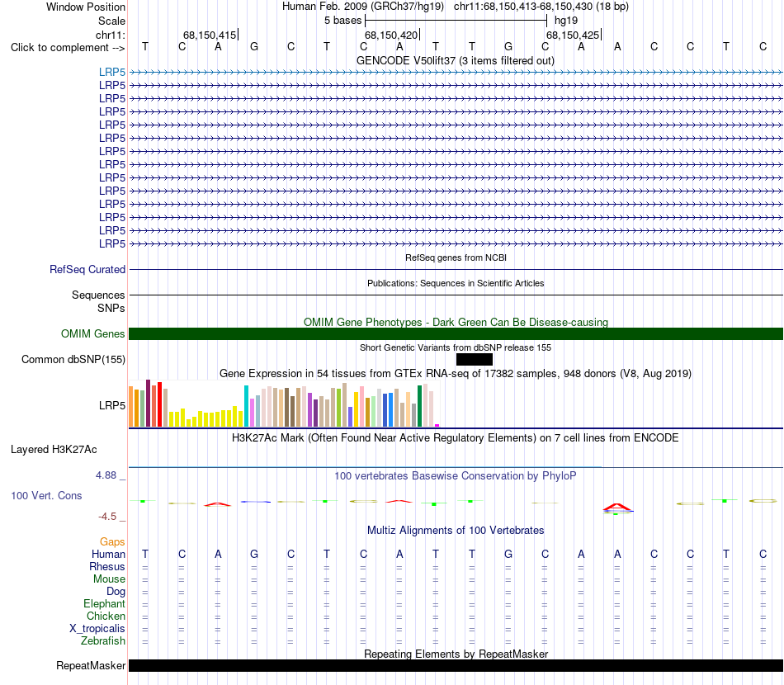This screenshot has width=784, height=685.
Task: Click the Common dbSNP(155) track label
Action: tap(73, 360)
